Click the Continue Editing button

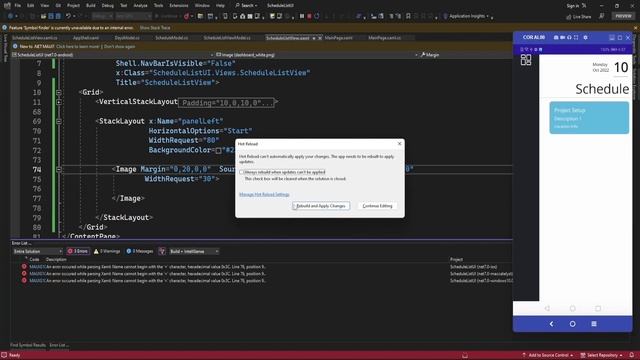click(x=378, y=206)
